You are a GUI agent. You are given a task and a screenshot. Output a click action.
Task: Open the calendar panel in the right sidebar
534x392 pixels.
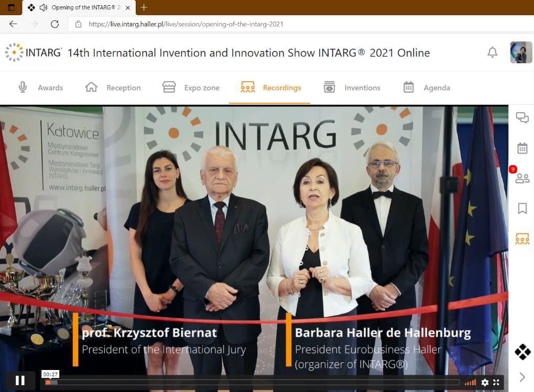[522, 148]
